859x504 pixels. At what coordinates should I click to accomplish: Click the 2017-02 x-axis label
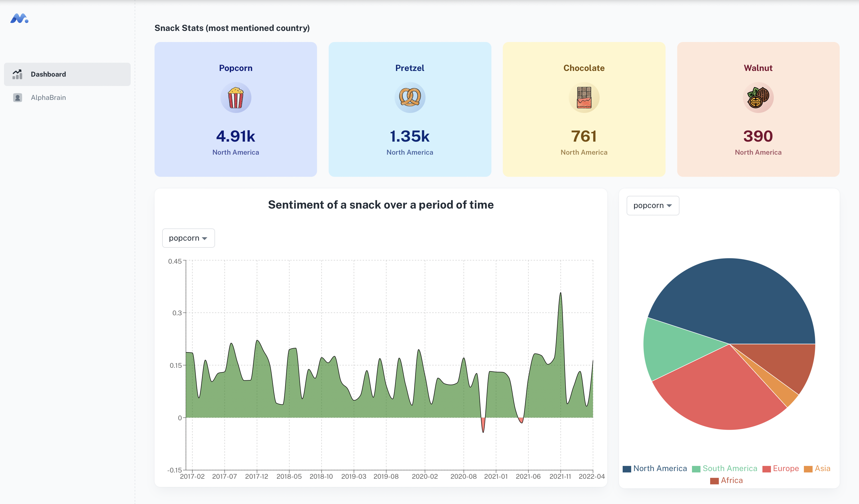(x=192, y=476)
